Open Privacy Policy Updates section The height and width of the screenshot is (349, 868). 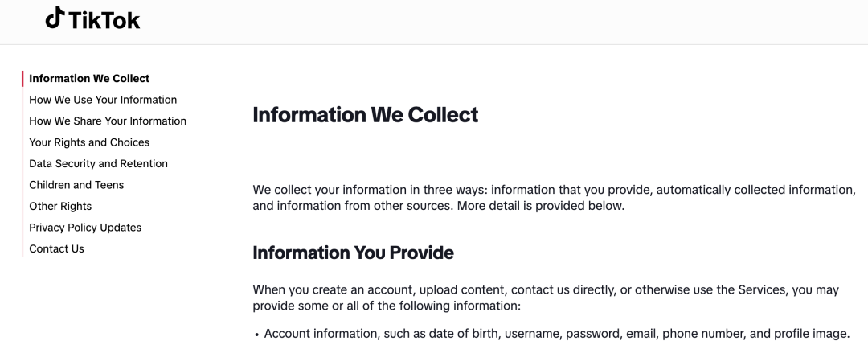pos(85,228)
